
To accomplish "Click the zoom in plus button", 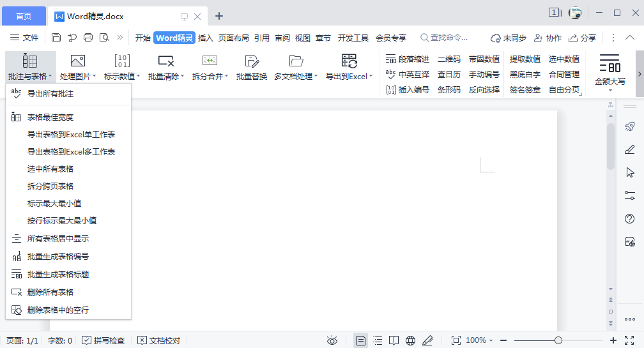I will click(x=613, y=340).
